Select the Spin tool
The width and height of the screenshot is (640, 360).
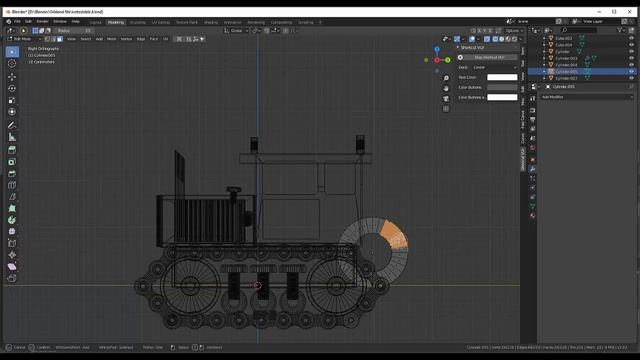[12, 220]
